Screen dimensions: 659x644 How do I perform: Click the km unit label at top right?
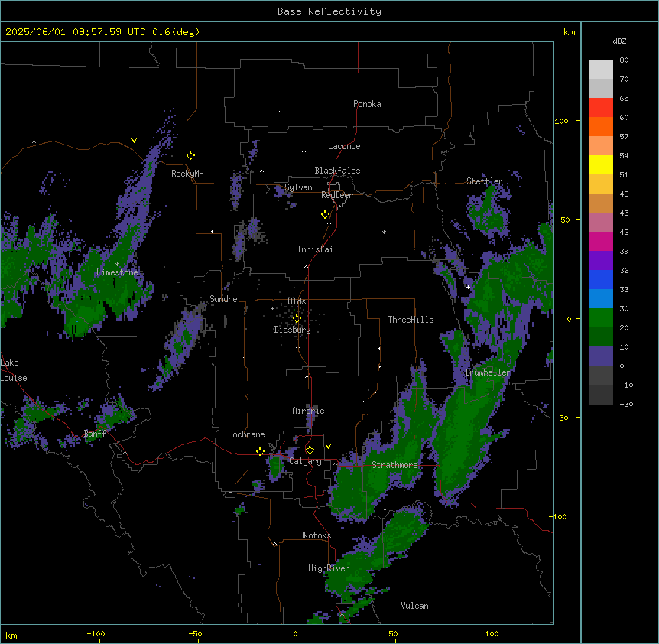point(569,32)
